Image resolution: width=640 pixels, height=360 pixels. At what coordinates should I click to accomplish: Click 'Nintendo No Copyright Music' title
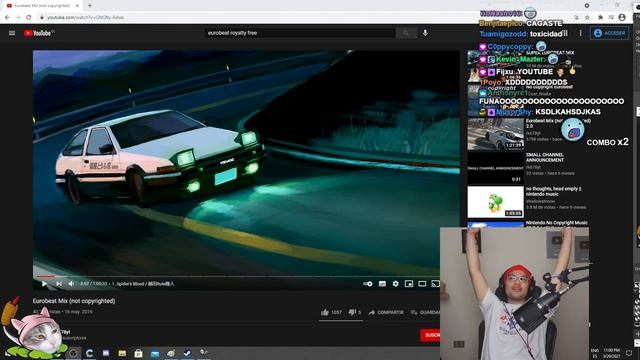pos(557,223)
